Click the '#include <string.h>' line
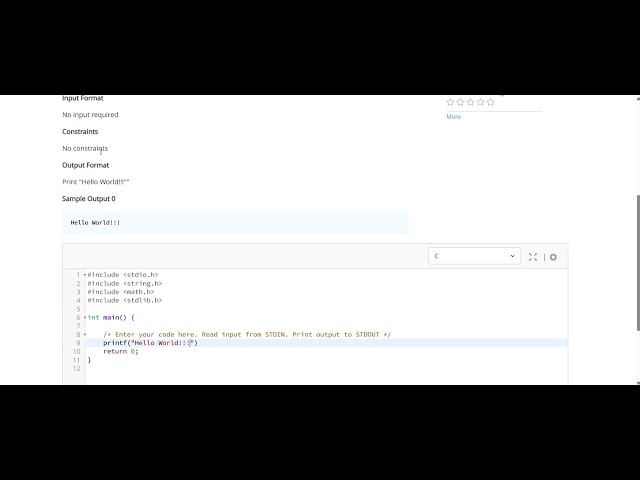This screenshot has height=480, width=640. (125, 283)
